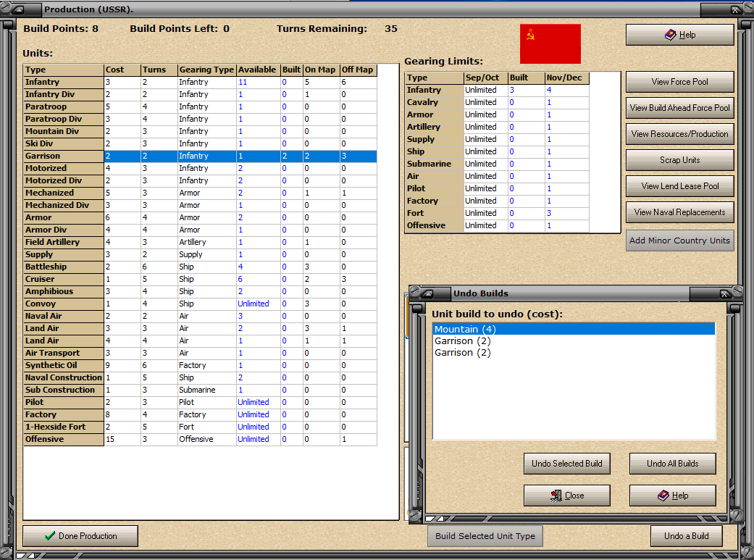Viewport: 754px width, 560px height.
Task: Select the Synthetic Oil unit row
Action: point(200,366)
